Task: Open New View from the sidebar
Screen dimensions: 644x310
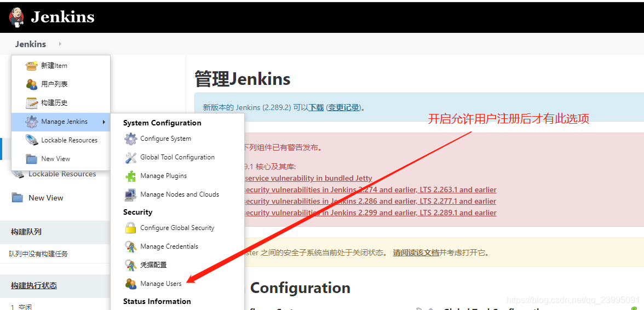Action: (45, 198)
